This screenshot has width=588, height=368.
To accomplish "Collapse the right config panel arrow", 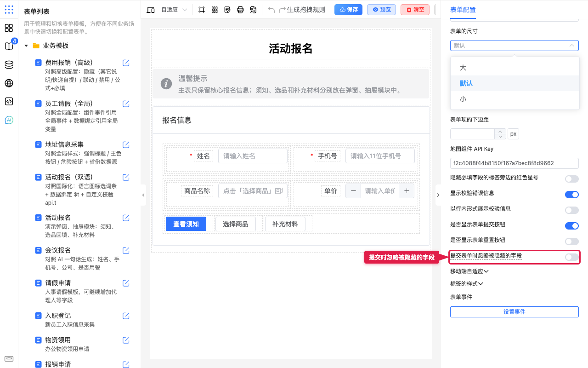I will 438,195.
